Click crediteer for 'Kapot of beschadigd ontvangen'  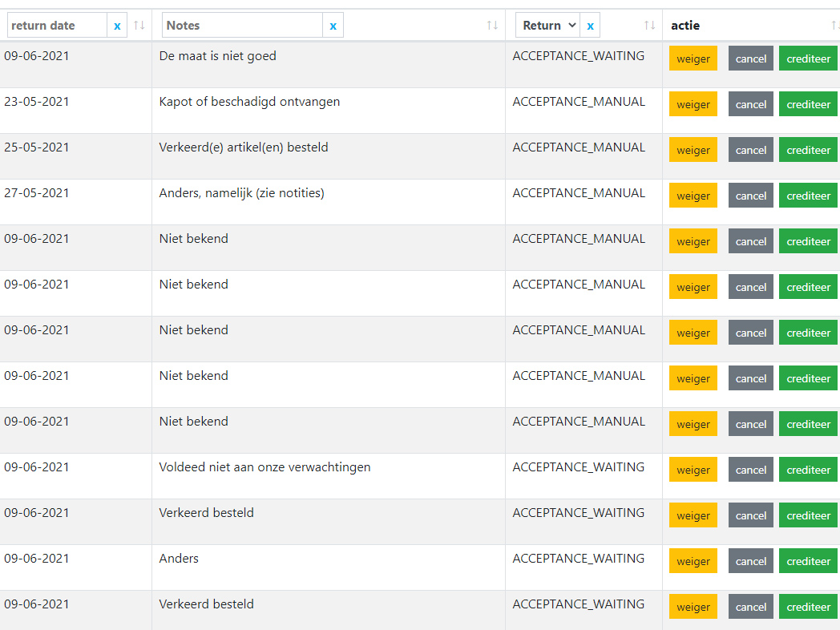[808, 104]
